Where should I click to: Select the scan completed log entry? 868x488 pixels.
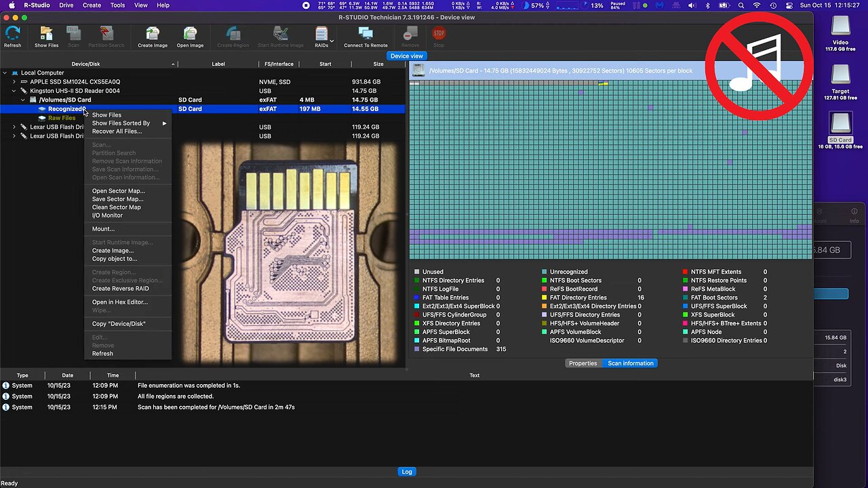(x=406, y=407)
